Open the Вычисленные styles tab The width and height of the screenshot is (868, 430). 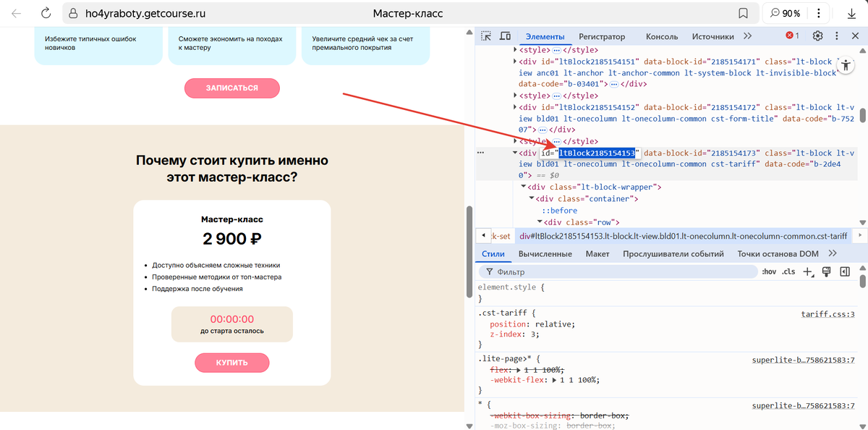point(545,253)
